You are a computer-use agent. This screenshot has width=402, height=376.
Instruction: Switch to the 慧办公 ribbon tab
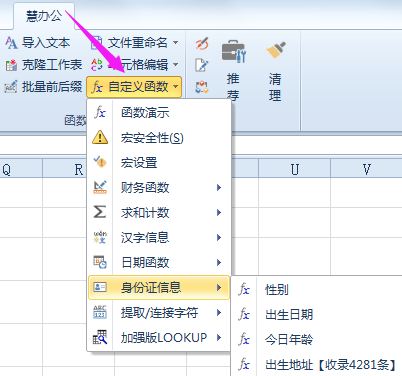(x=44, y=16)
